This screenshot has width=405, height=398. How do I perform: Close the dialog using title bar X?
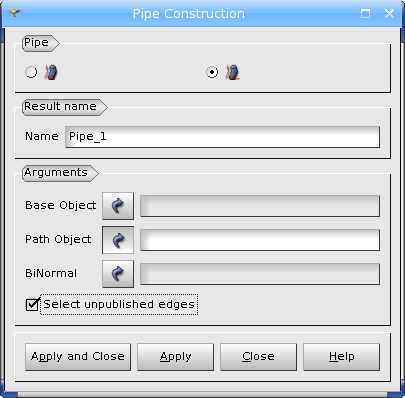(x=389, y=14)
